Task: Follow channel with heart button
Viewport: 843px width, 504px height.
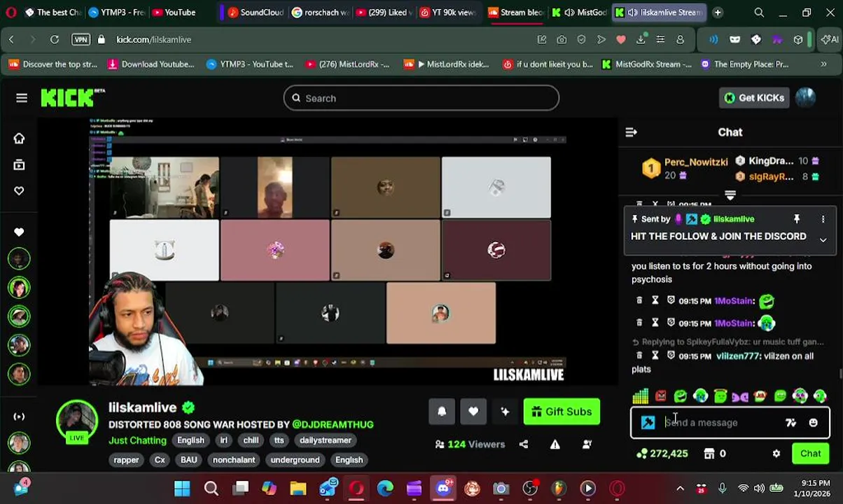Action: pyautogui.click(x=473, y=412)
